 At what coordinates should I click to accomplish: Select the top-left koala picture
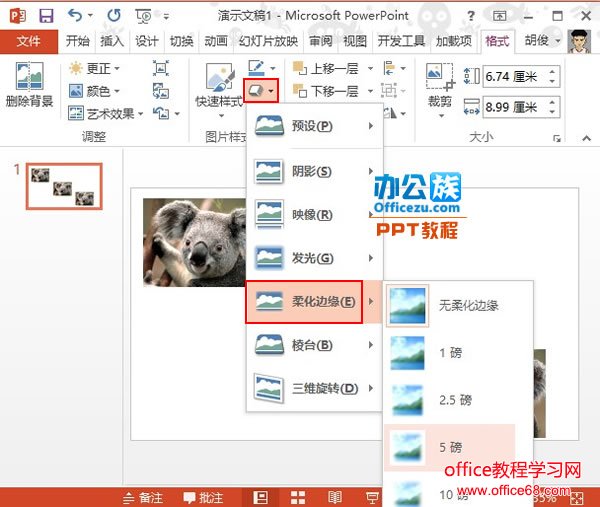click(x=194, y=242)
